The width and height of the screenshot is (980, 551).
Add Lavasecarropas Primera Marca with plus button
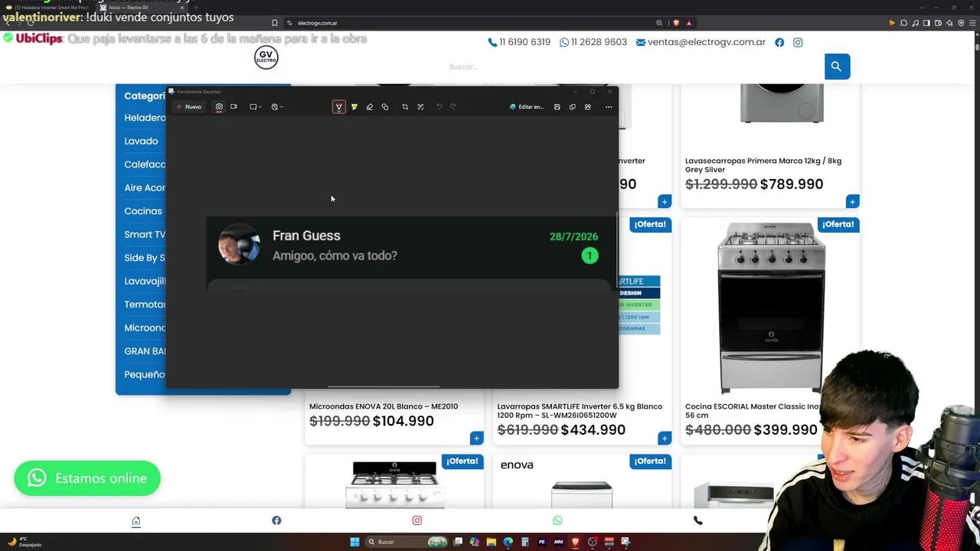point(852,201)
